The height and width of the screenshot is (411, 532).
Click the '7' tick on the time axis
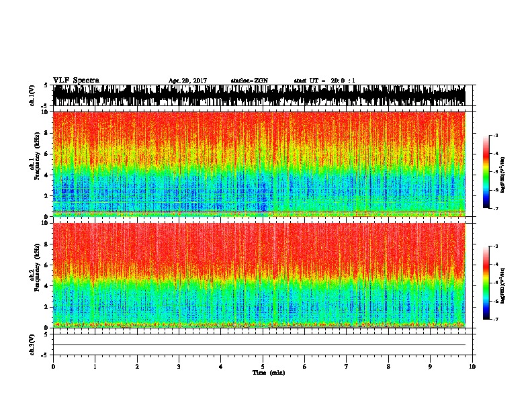(x=347, y=367)
